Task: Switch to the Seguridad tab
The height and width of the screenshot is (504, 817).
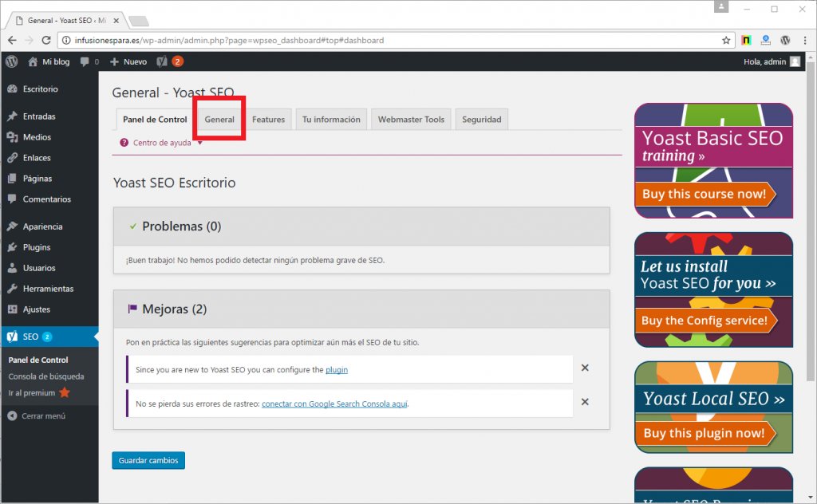Action: 481,120
